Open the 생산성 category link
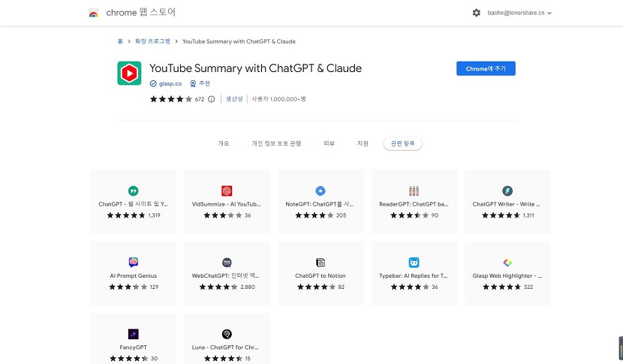 click(234, 99)
